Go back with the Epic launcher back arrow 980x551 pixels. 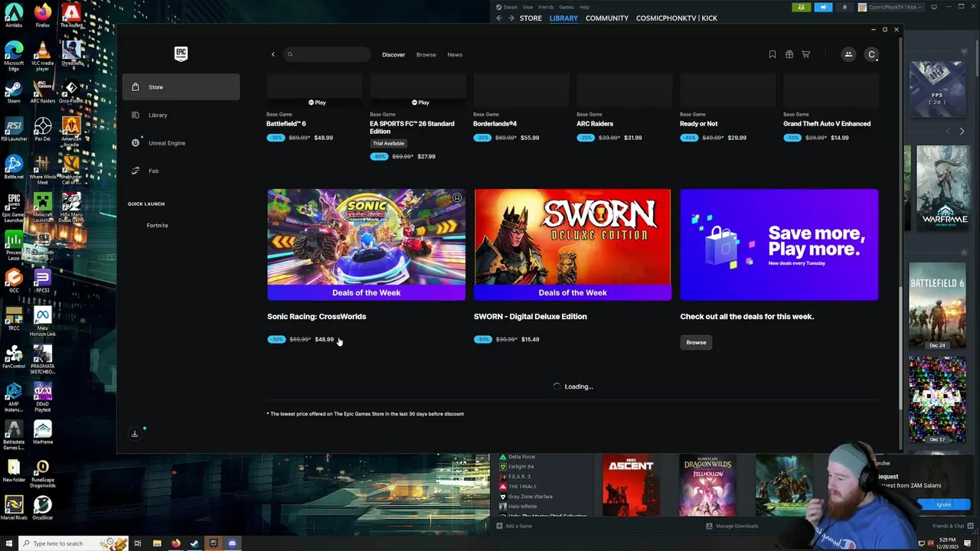point(273,54)
